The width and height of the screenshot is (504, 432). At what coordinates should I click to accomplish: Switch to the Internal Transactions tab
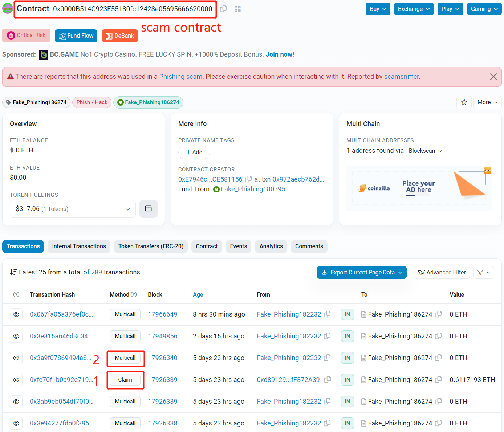(79, 246)
